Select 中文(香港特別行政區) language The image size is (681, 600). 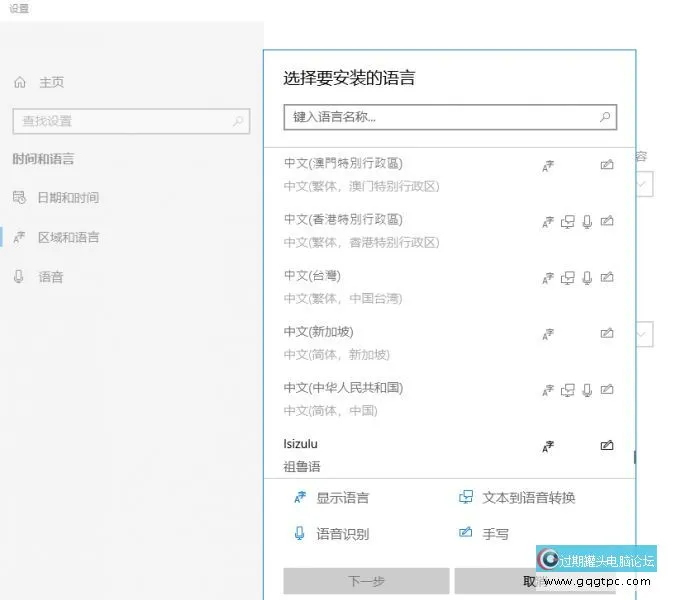pos(449,231)
